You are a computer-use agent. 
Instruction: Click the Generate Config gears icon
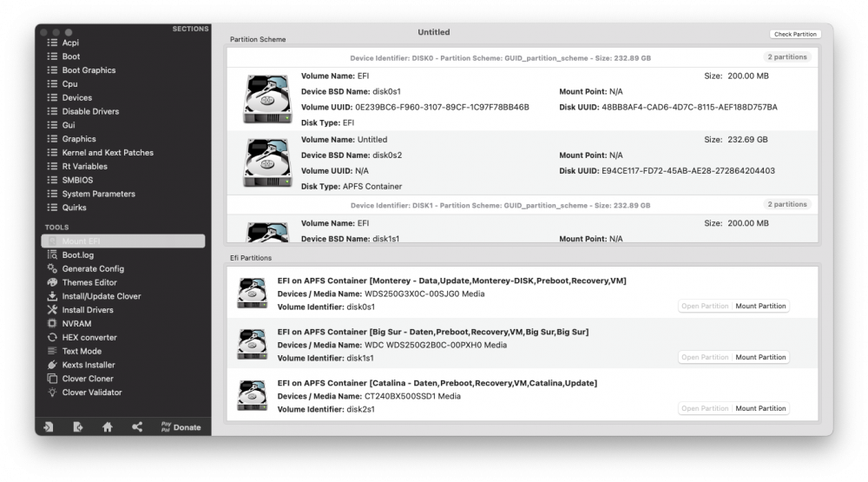(52, 268)
